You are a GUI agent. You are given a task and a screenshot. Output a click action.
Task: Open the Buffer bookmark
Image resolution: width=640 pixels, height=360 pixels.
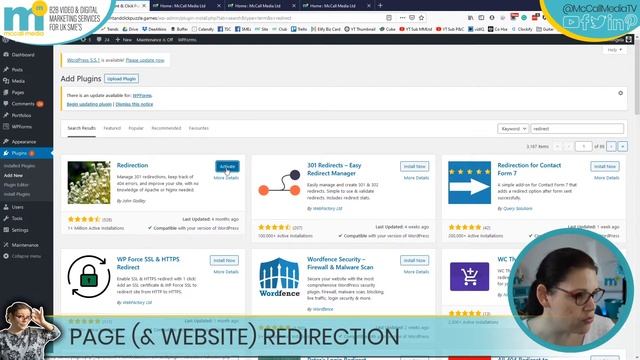pos(179,29)
